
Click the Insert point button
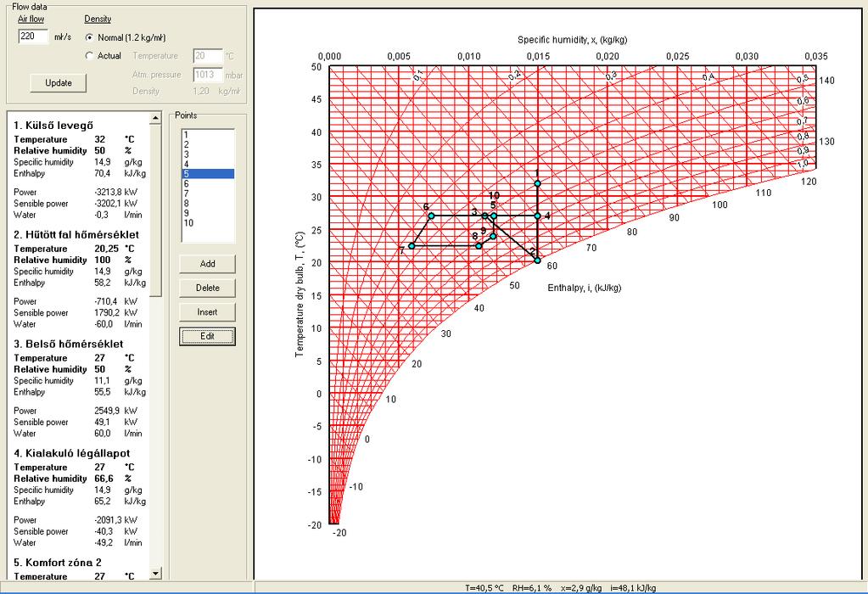[208, 312]
